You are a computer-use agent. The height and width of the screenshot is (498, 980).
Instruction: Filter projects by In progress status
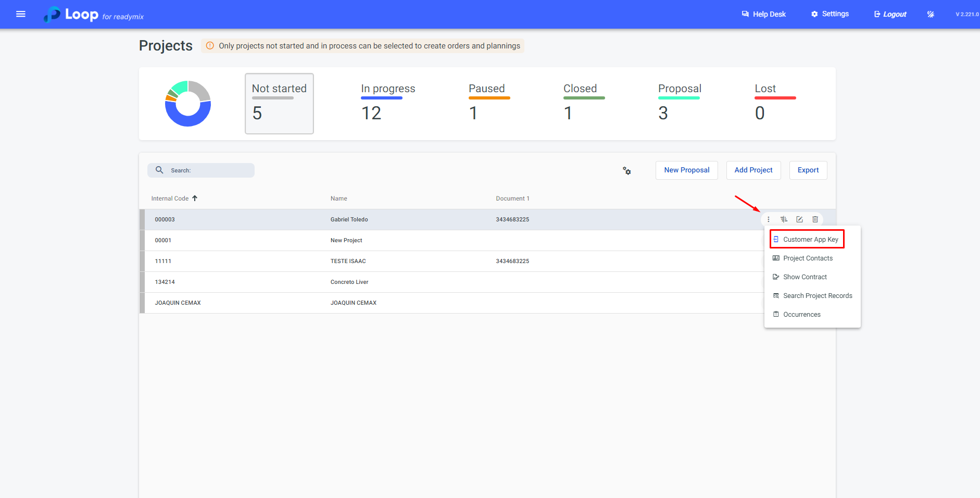point(387,103)
